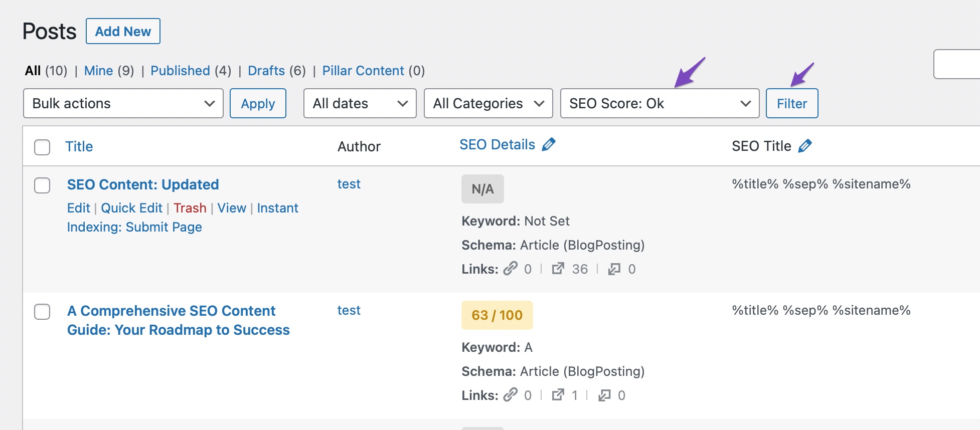Screen dimensions: 980x430
Task: Open A Comprehensive SEO Content Guide post
Action: pos(179,320)
